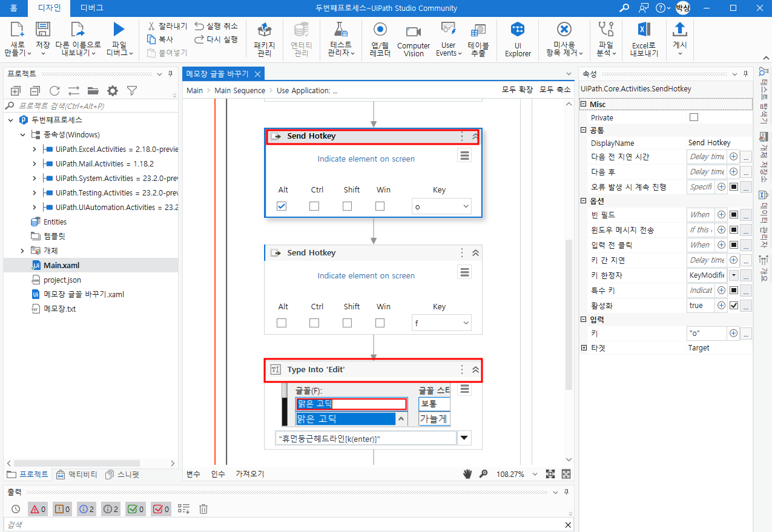This screenshot has height=532, width=772.
Task: Click expand all icon in project panel
Action: coord(16,91)
